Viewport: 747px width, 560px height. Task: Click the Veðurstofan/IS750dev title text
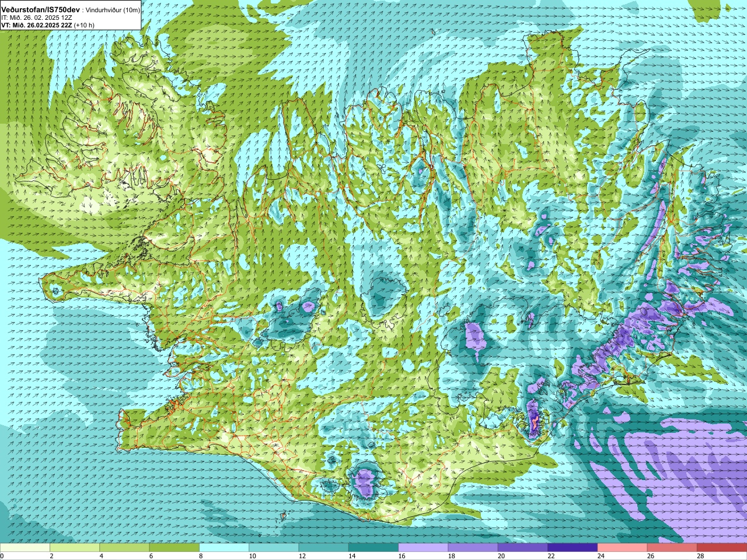coord(41,10)
